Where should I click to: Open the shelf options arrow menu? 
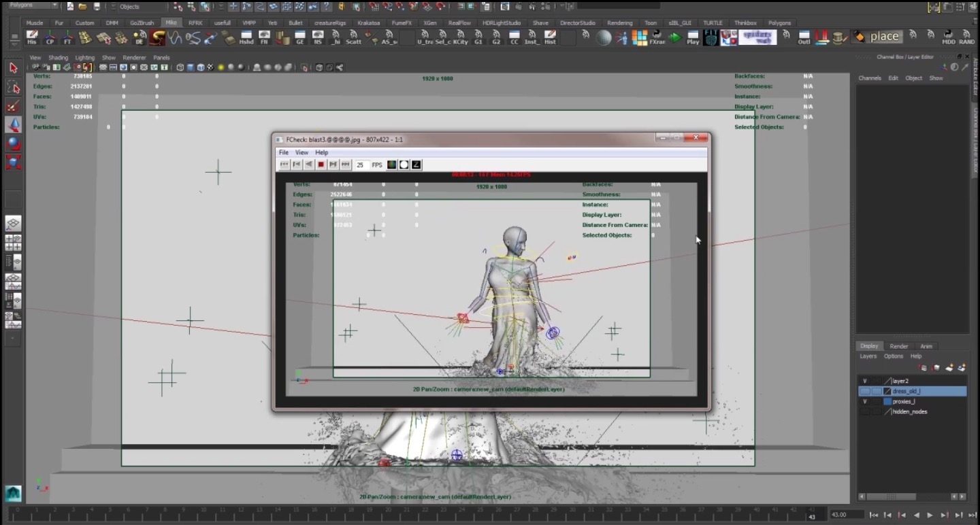(14, 44)
